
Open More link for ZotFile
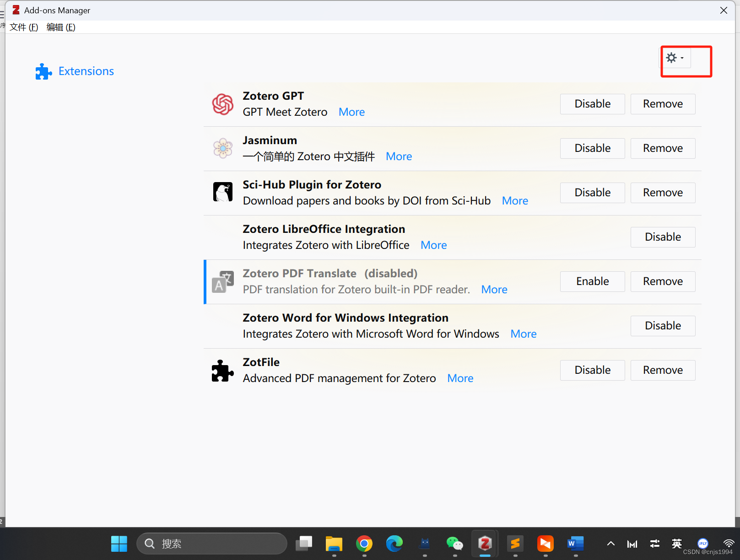460,378
